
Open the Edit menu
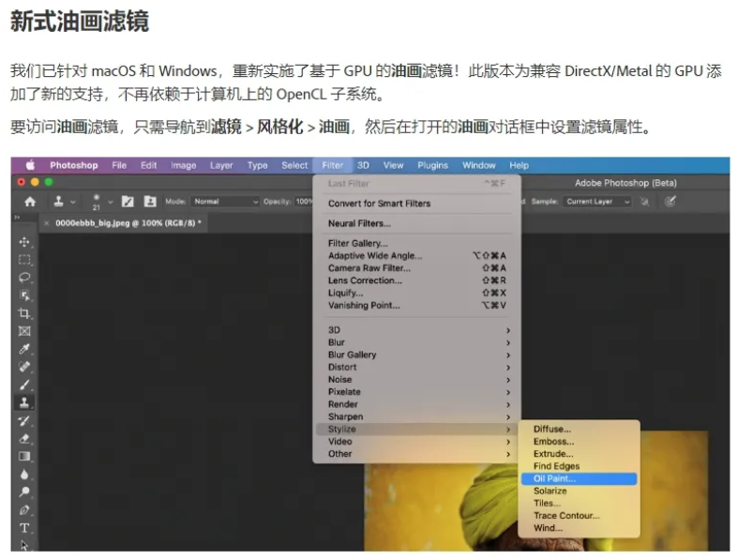[148, 165]
